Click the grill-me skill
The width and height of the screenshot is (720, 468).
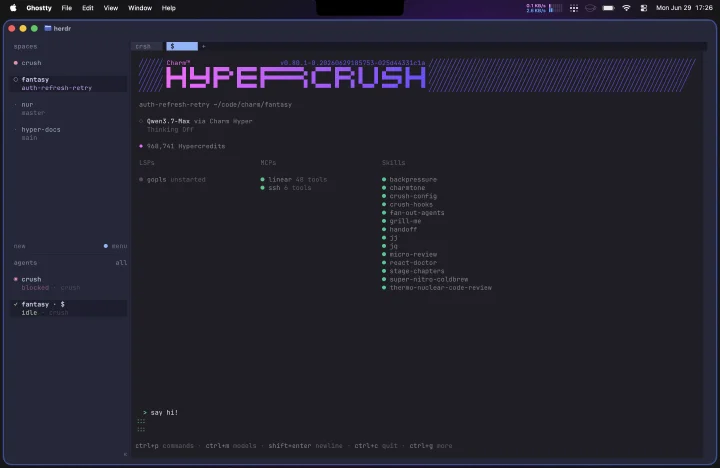pyautogui.click(x=402, y=221)
